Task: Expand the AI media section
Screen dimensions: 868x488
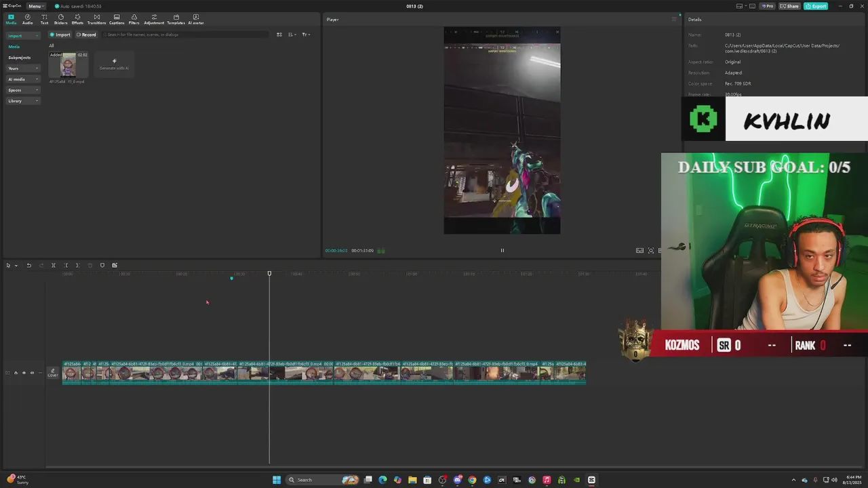Action: pyautogui.click(x=23, y=79)
